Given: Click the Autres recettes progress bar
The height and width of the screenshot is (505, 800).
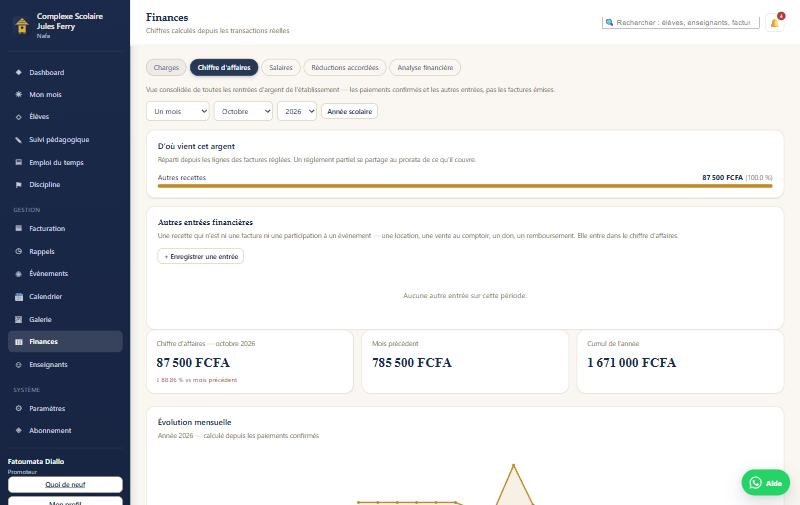Looking at the screenshot, I should 465,186.
